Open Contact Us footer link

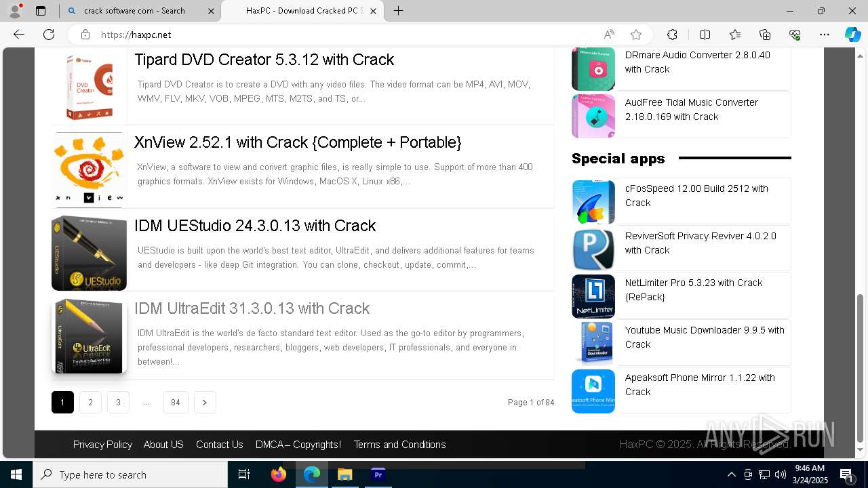click(219, 445)
